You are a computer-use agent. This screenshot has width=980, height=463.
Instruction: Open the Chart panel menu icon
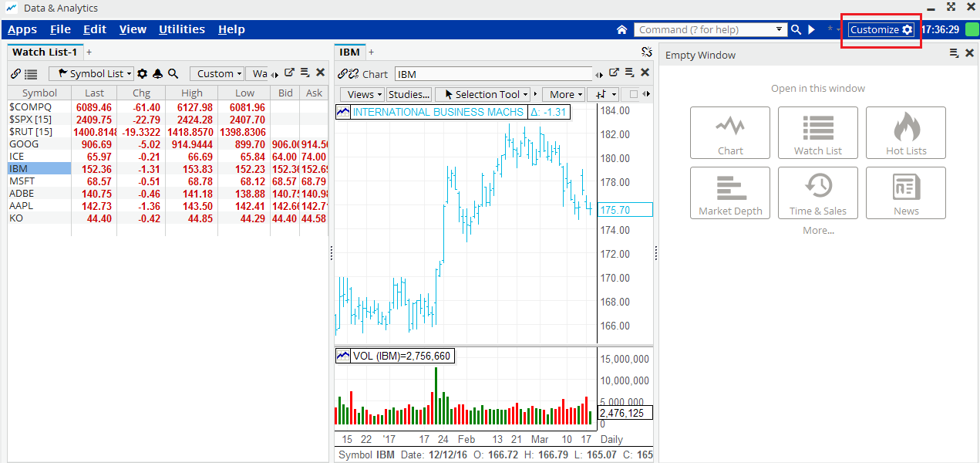629,73
